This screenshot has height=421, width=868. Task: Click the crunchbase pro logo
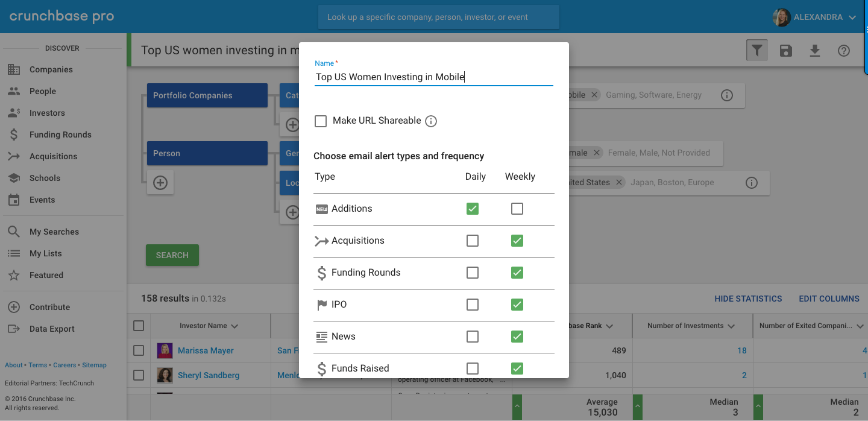click(x=61, y=16)
